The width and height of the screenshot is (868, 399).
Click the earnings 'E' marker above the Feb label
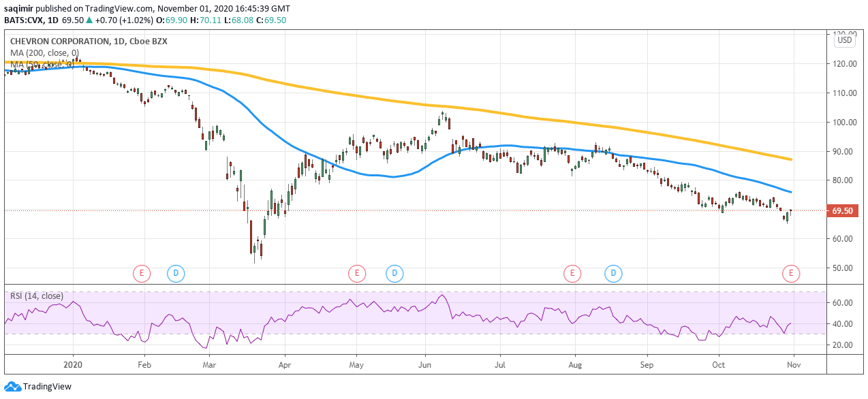[141, 274]
